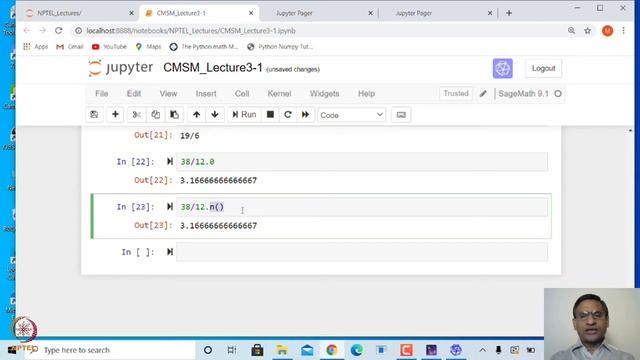Interrupt the kernel with the stop icon

270,115
